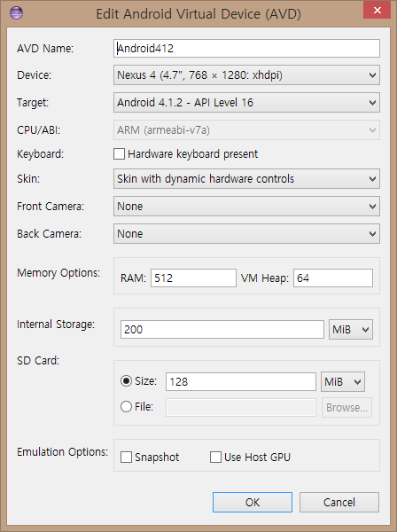Click the Internal Storage size field
The height and width of the screenshot is (532, 397).
click(x=222, y=330)
